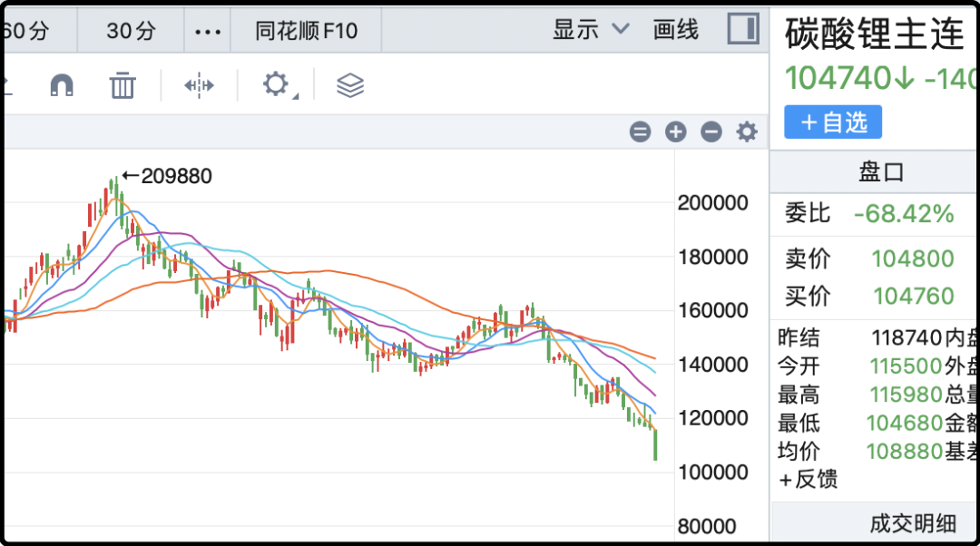Open the 成交明细 section
This screenshot has width=980, height=546.
[x=913, y=523]
